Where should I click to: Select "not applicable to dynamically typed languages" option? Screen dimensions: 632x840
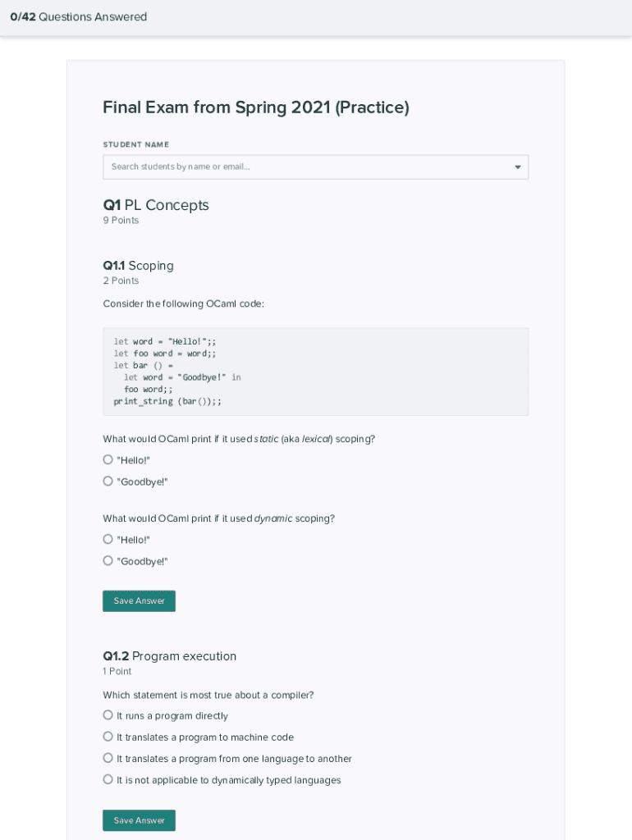click(108, 779)
